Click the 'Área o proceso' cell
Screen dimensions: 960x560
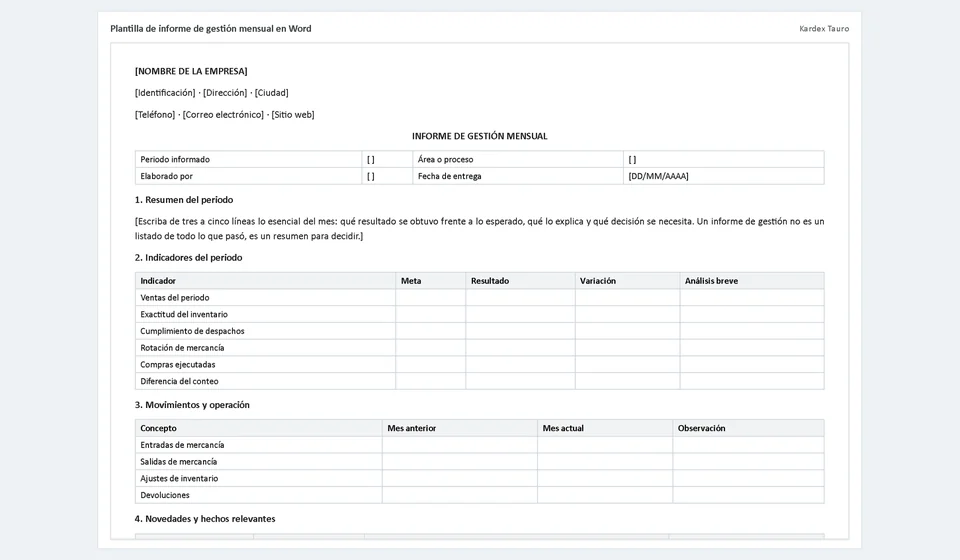518,159
